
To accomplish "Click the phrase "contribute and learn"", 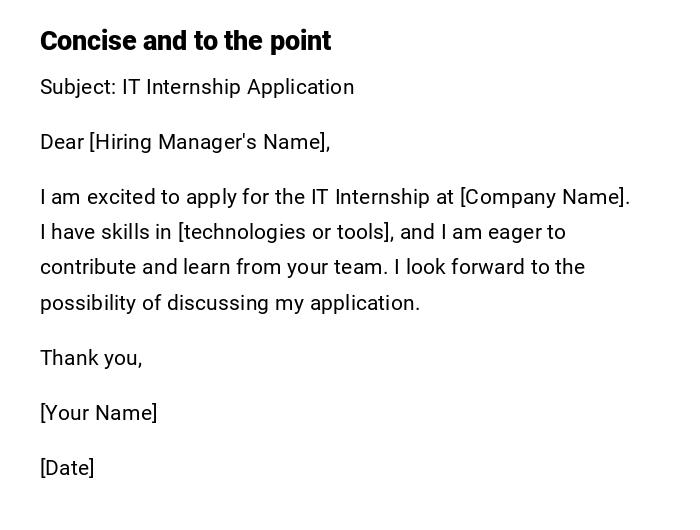I will (x=133, y=267).
